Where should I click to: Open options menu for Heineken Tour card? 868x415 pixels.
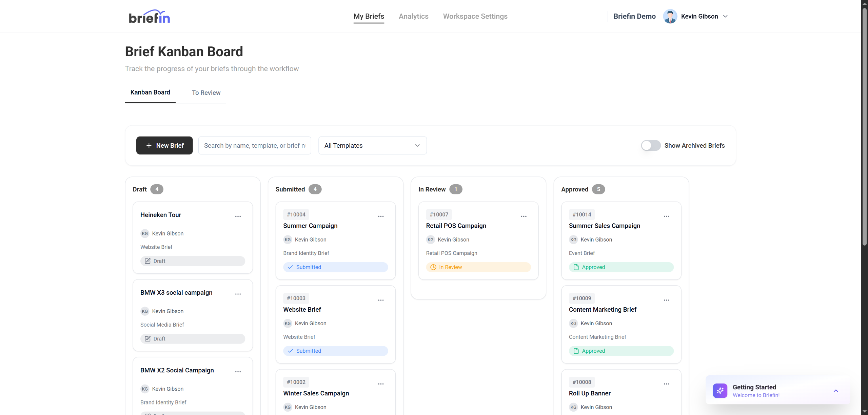click(x=238, y=216)
